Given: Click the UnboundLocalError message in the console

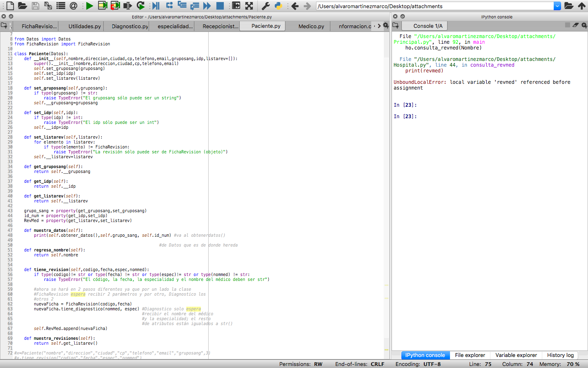Looking at the screenshot, I should 482,85.
